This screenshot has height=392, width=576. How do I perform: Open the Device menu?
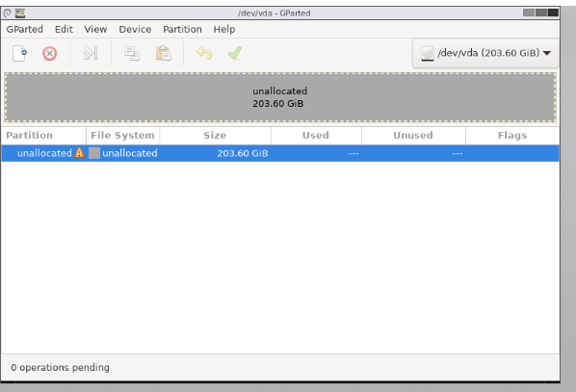135,29
